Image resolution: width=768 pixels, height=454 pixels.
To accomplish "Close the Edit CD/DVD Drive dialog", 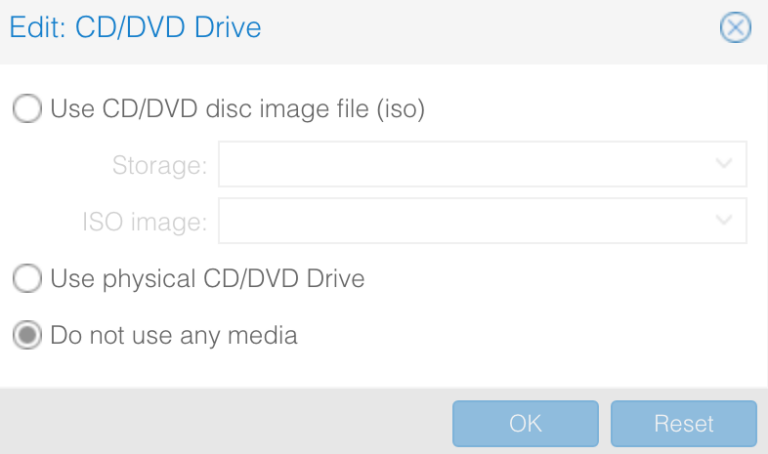I will click(x=735, y=28).
